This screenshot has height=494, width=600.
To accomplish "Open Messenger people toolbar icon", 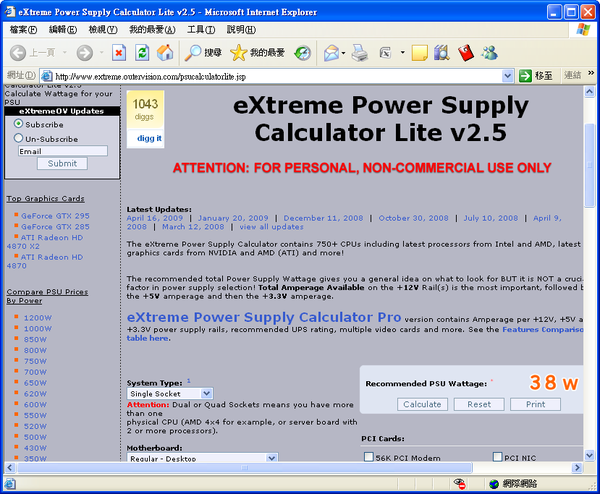I will tap(490, 53).
